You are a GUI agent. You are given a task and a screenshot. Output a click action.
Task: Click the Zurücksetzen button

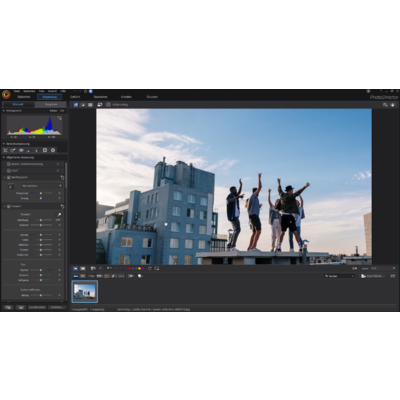coord(37,307)
